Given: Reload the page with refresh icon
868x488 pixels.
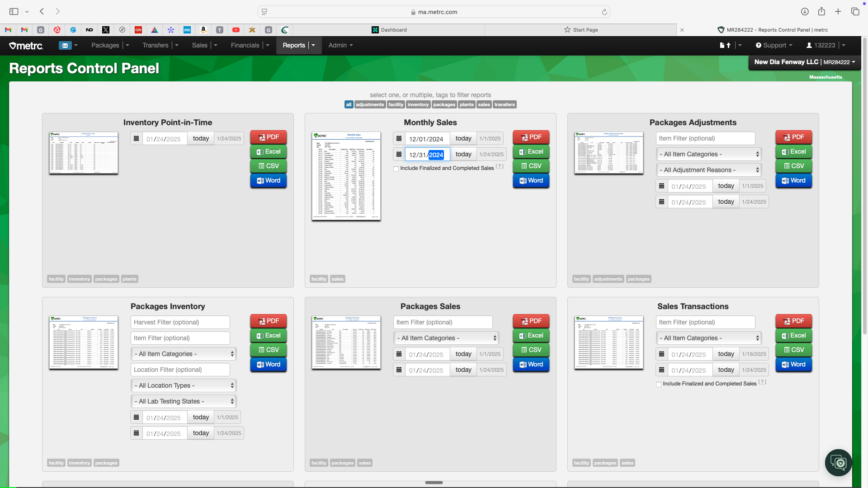Looking at the screenshot, I should [x=604, y=12].
